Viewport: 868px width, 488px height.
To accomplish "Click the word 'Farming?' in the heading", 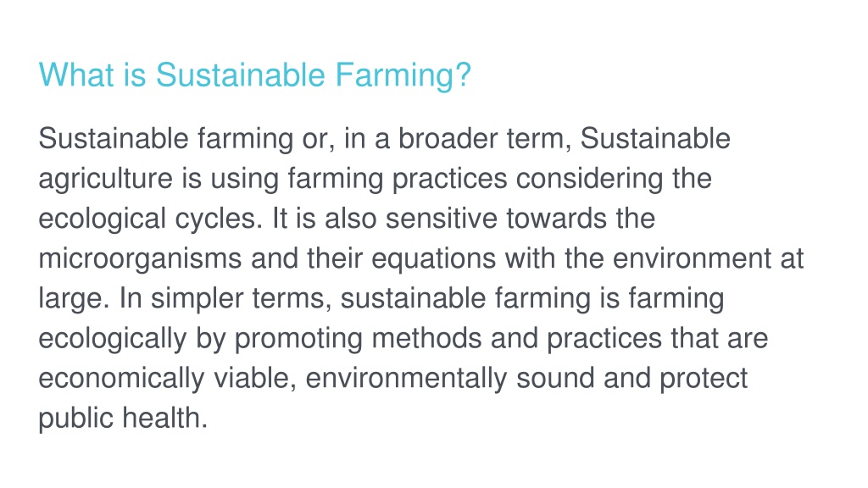I will tap(403, 75).
